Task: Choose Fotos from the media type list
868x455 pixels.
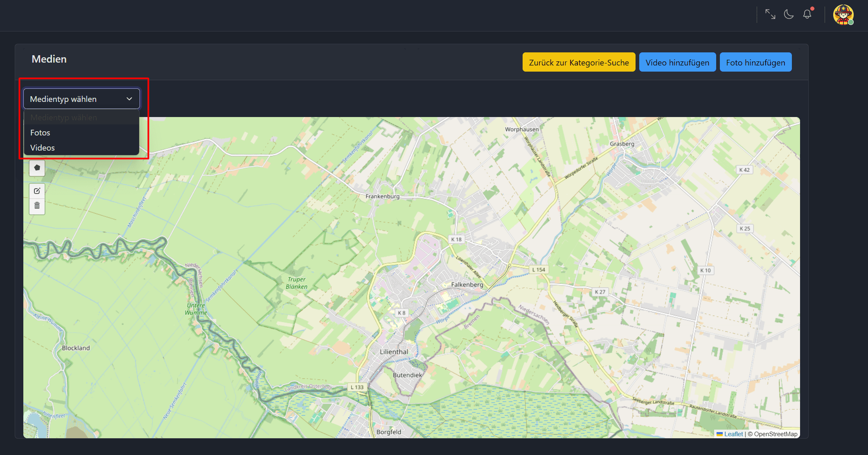Action: point(40,133)
